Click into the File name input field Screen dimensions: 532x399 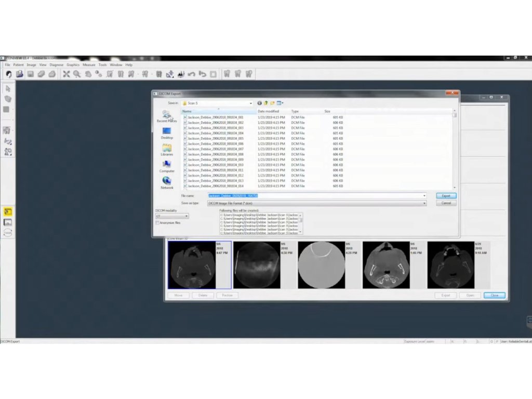point(314,196)
